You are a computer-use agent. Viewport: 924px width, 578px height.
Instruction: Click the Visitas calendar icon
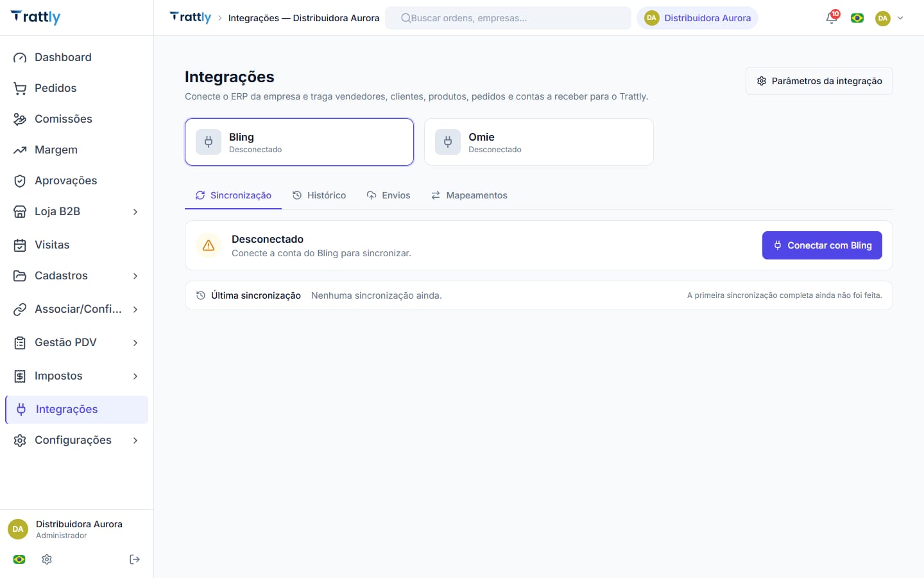click(x=20, y=245)
